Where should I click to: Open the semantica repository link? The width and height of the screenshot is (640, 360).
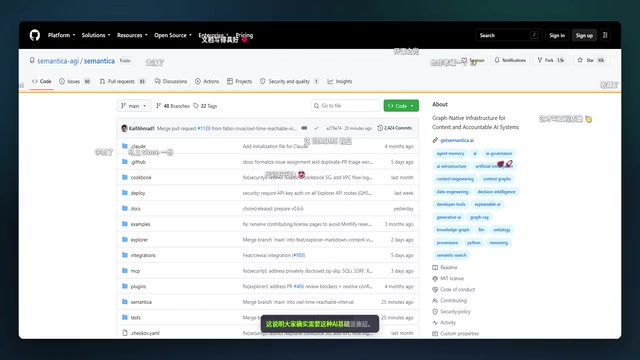pyautogui.click(x=99, y=61)
